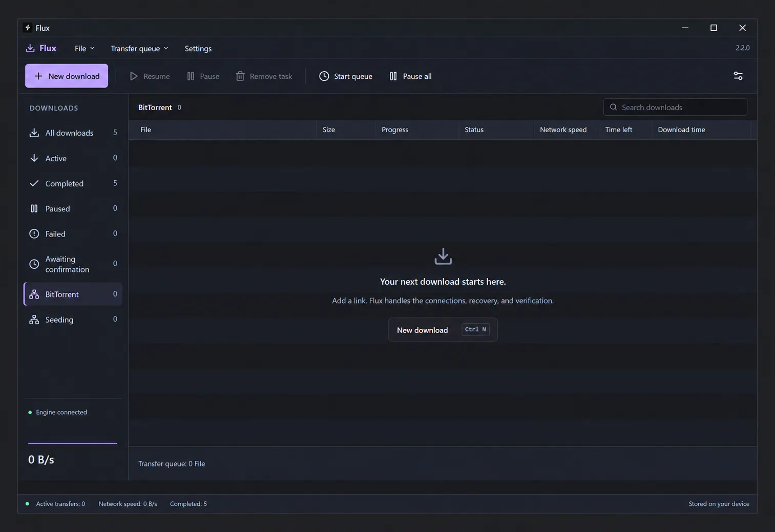The width and height of the screenshot is (775, 532).
Task: Click the Resume play icon
Action: pyautogui.click(x=134, y=76)
